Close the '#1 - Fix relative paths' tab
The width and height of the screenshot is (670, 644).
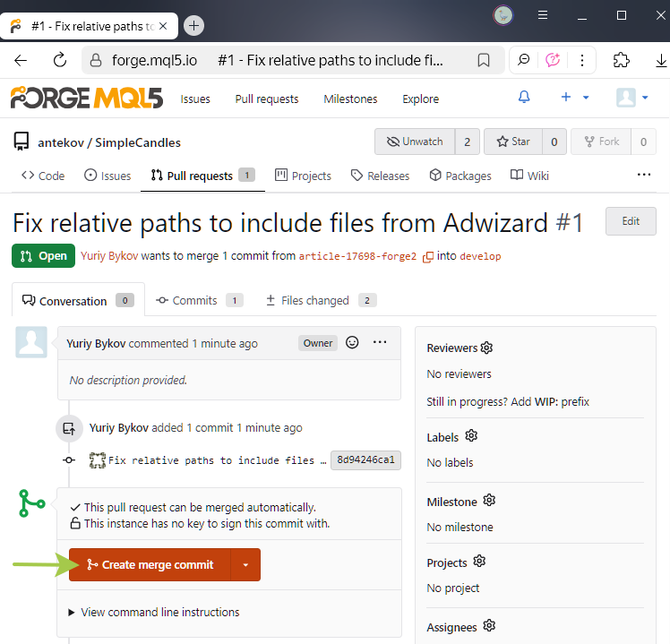click(x=163, y=26)
